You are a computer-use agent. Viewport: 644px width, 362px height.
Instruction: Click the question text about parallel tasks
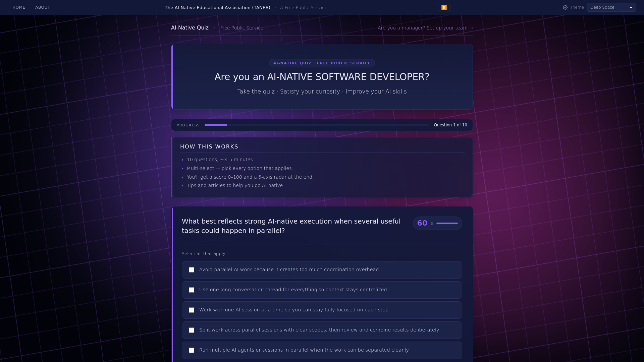291,226
